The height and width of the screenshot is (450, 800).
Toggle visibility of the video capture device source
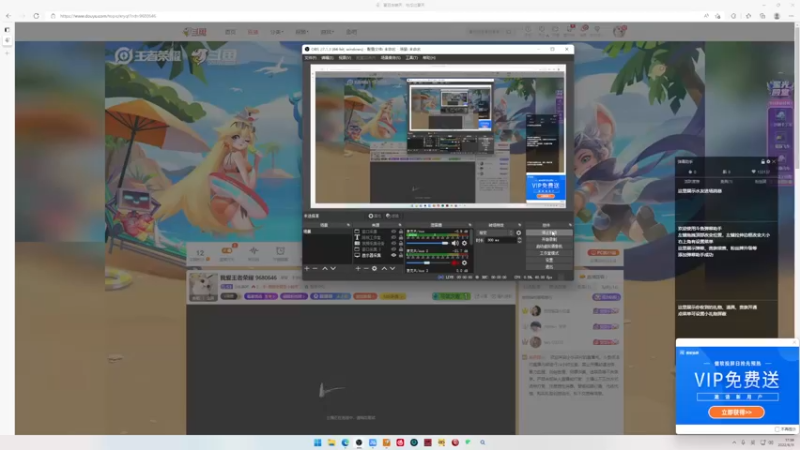(393, 243)
